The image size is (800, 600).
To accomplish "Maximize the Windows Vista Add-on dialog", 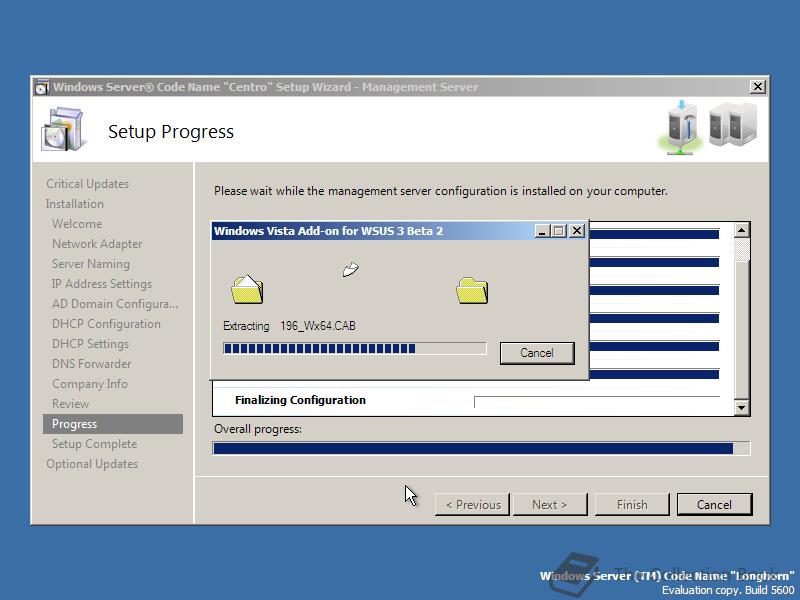I will (x=559, y=231).
